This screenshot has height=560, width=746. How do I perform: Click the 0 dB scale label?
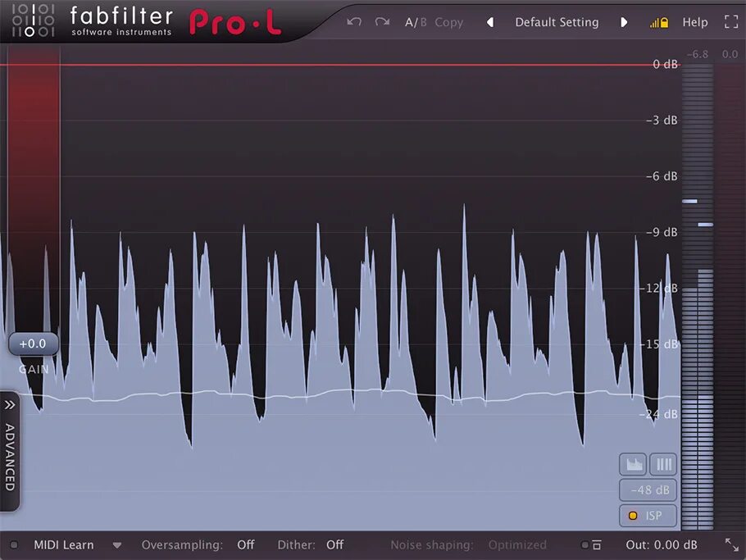pos(665,64)
